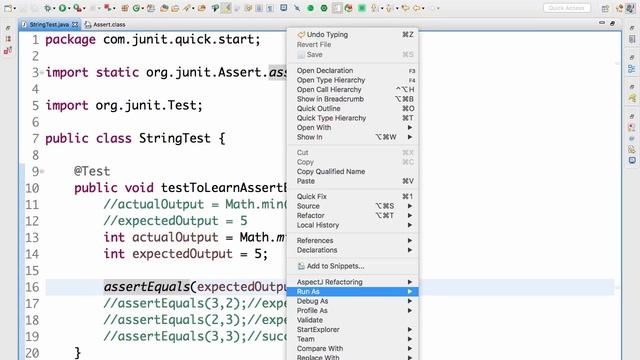The image size is (640, 360).
Task: Minimize the editor area
Action: tap(602, 23)
